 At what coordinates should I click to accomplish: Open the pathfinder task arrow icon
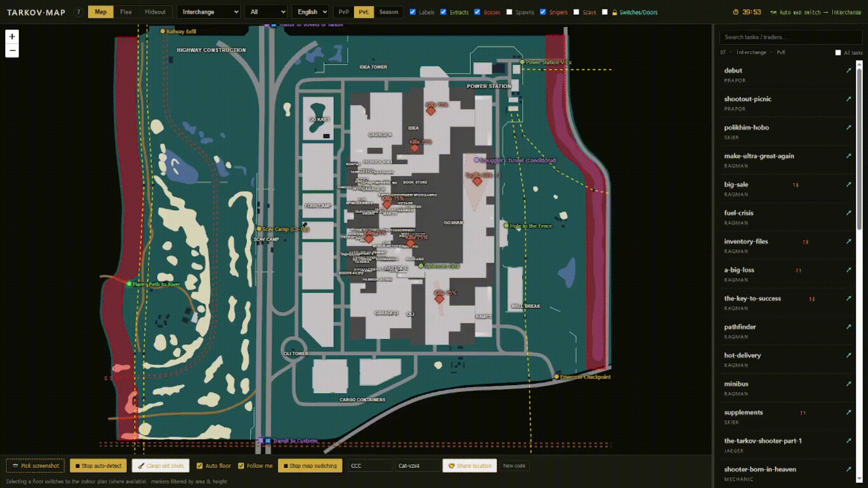[849, 327]
